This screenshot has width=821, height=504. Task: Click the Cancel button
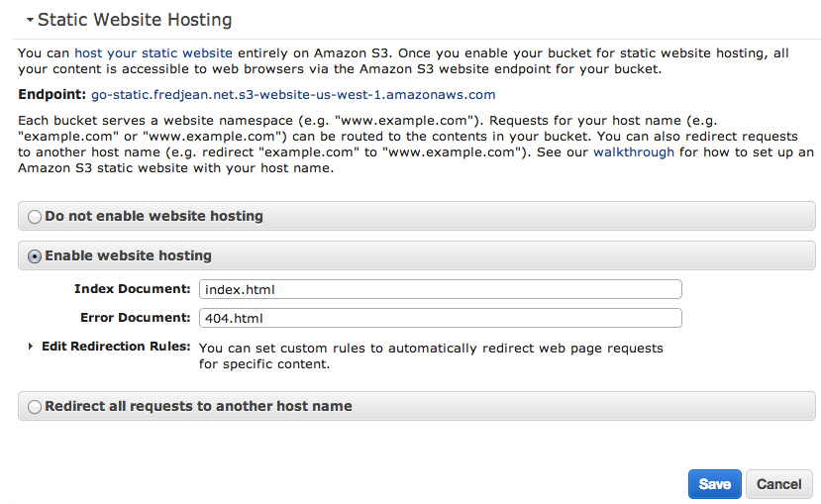point(779,484)
